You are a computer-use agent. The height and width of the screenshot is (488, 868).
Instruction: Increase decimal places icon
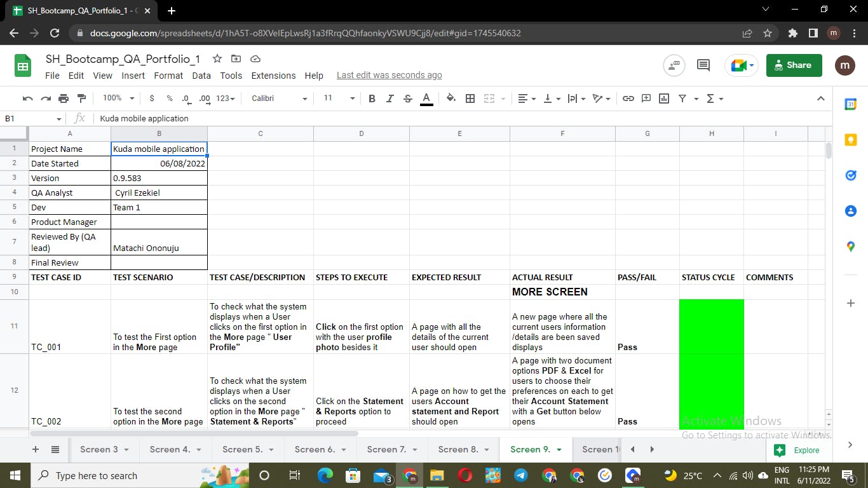[x=204, y=98]
